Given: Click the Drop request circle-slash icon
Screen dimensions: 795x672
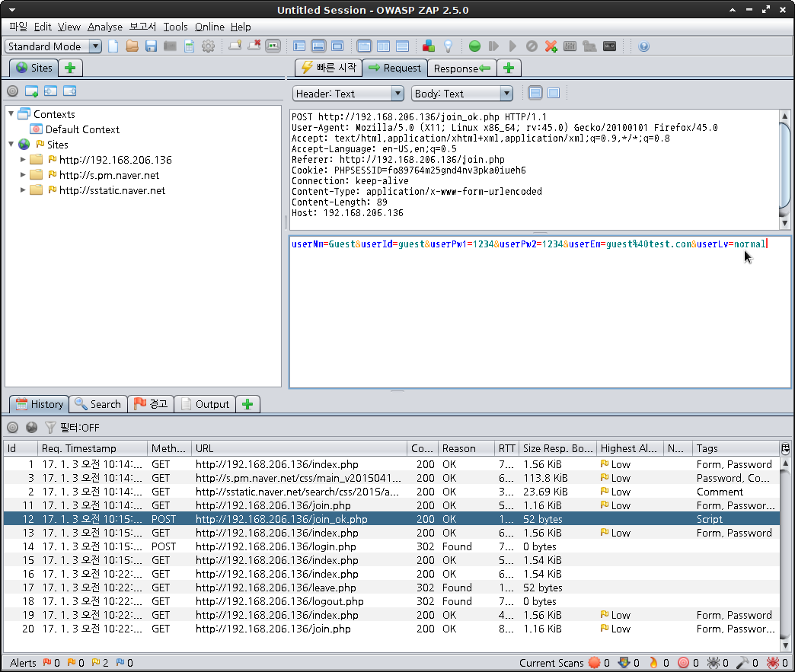Looking at the screenshot, I should (x=532, y=46).
